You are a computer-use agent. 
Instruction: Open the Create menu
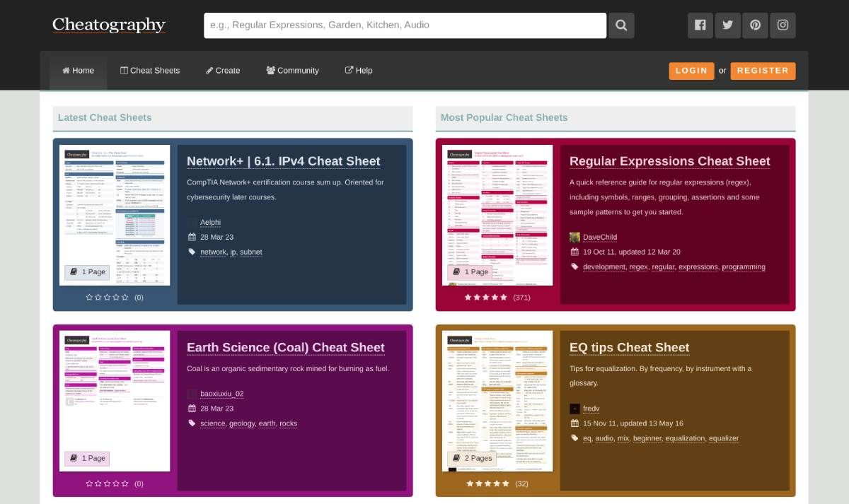click(x=223, y=71)
